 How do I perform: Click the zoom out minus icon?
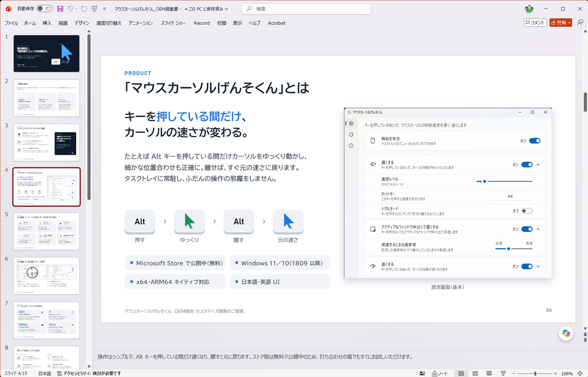pyautogui.click(x=514, y=373)
